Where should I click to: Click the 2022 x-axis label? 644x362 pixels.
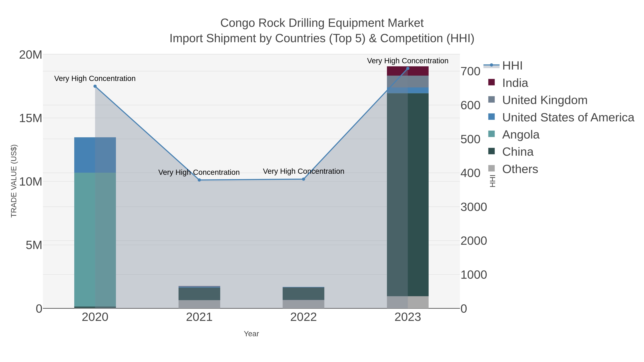tap(304, 317)
